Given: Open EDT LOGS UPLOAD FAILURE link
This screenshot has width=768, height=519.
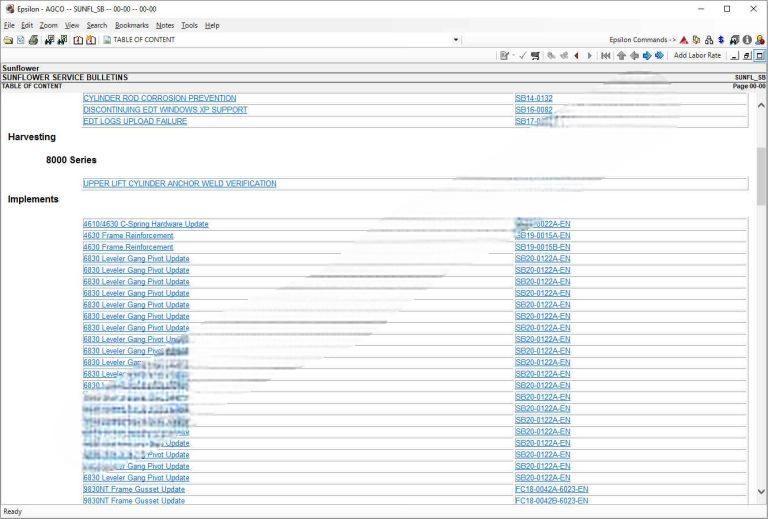Looking at the screenshot, I should coord(135,121).
